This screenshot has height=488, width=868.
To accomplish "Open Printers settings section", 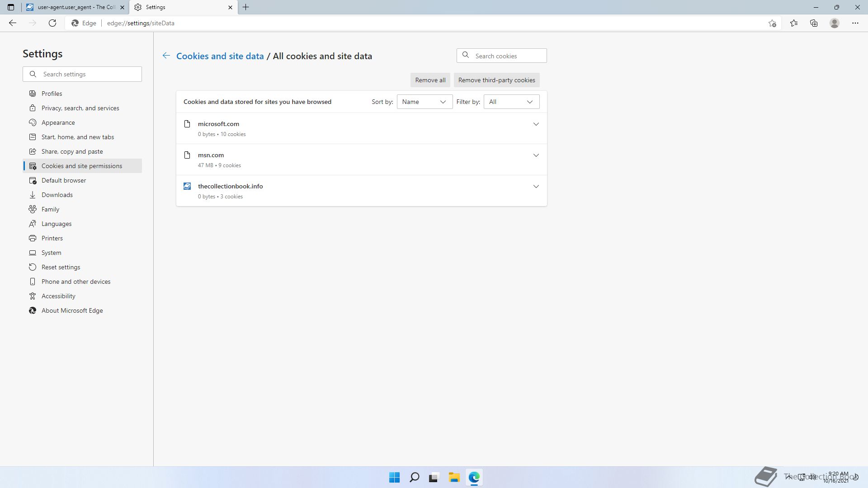I will pos(82,238).
